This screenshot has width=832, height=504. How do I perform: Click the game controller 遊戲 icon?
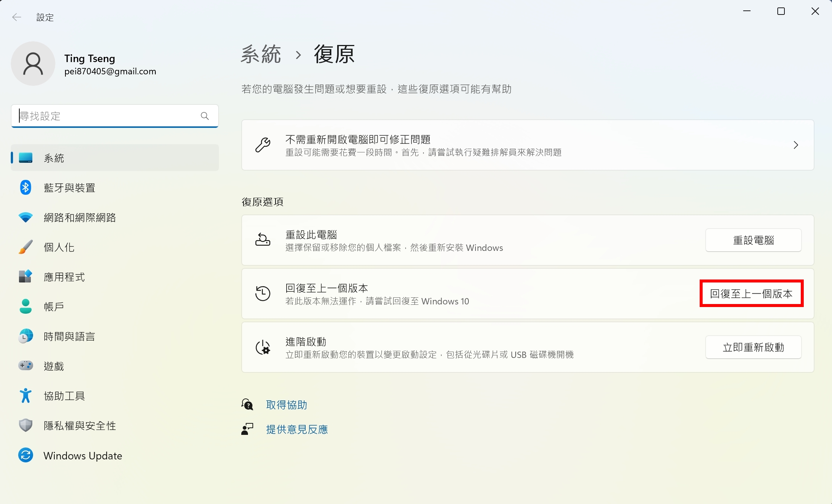coord(26,366)
